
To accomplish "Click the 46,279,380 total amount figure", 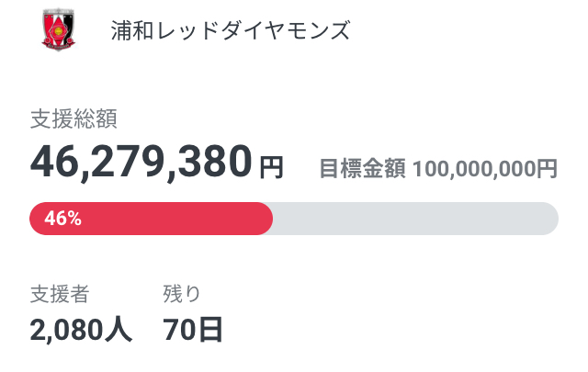I will click(x=141, y=162).
